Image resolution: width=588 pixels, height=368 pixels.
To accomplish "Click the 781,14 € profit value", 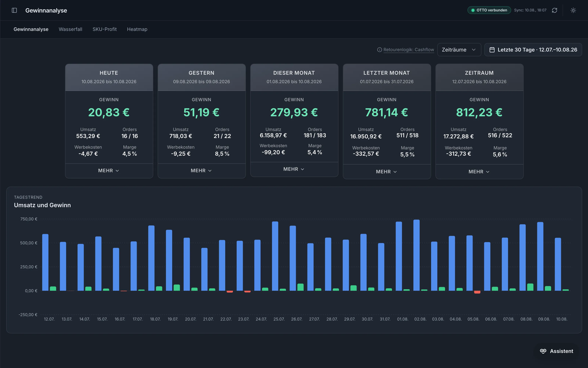I will (x=387, y=112).
